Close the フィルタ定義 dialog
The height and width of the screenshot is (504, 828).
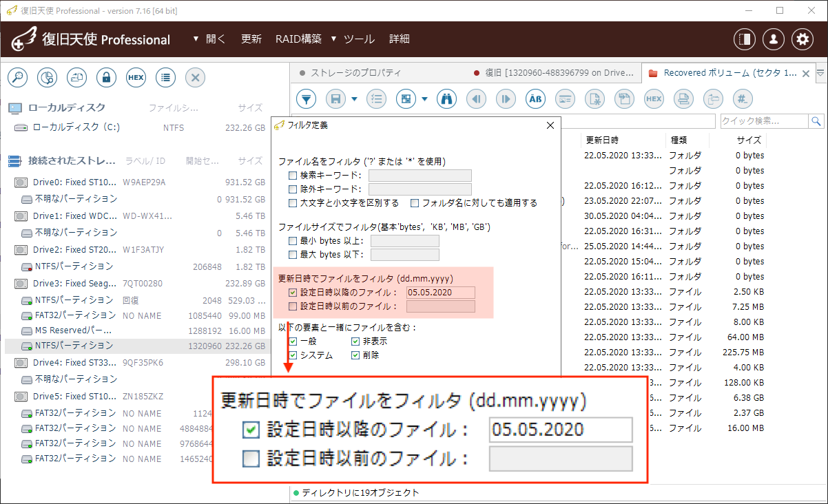550,125
